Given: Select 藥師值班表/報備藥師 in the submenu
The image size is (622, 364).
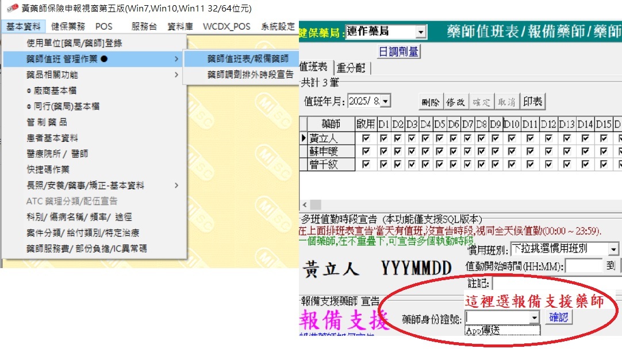Looking at the screenshot, I should (x=252, y=59).
